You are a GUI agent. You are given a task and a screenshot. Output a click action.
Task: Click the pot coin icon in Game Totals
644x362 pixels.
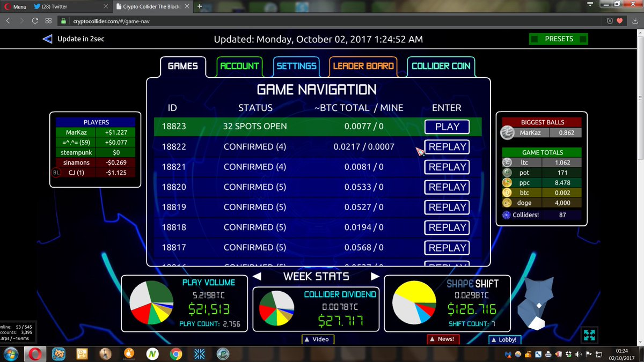[507, 173]
